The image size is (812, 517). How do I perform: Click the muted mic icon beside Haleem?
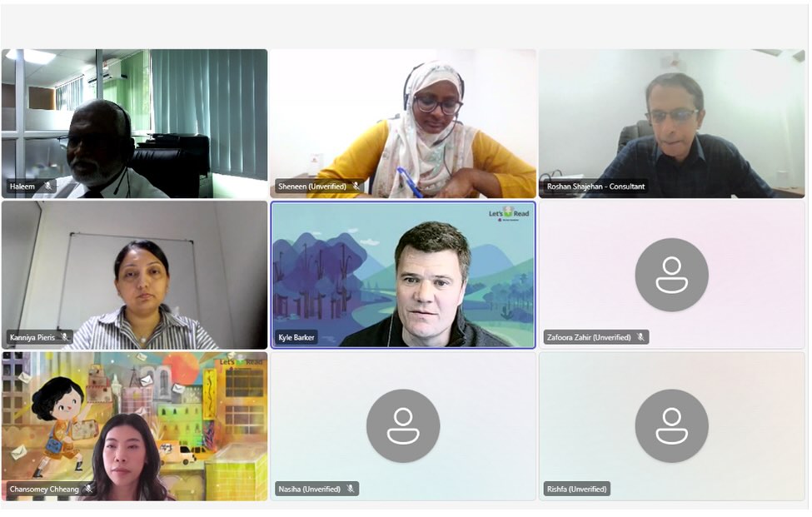point(48,186)
